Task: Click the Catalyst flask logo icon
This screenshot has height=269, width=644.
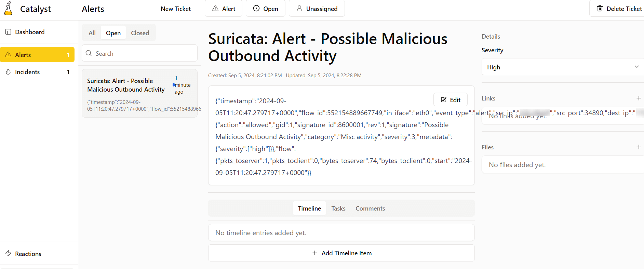Action: 8,9
